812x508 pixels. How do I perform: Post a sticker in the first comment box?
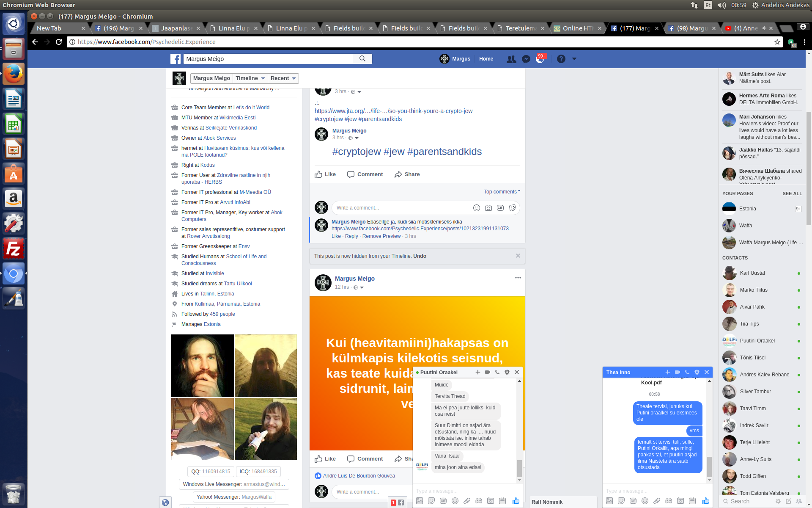point(512,208)
